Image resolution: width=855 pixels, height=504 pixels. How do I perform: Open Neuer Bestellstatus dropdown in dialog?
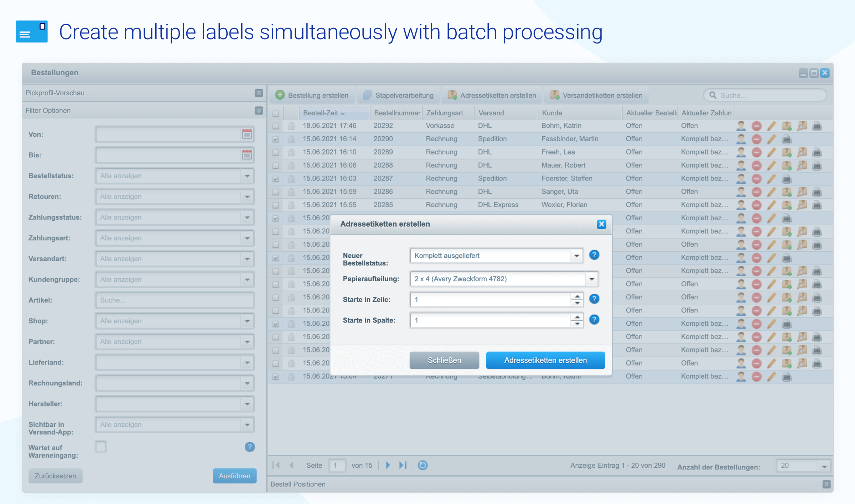click(576, 256)
